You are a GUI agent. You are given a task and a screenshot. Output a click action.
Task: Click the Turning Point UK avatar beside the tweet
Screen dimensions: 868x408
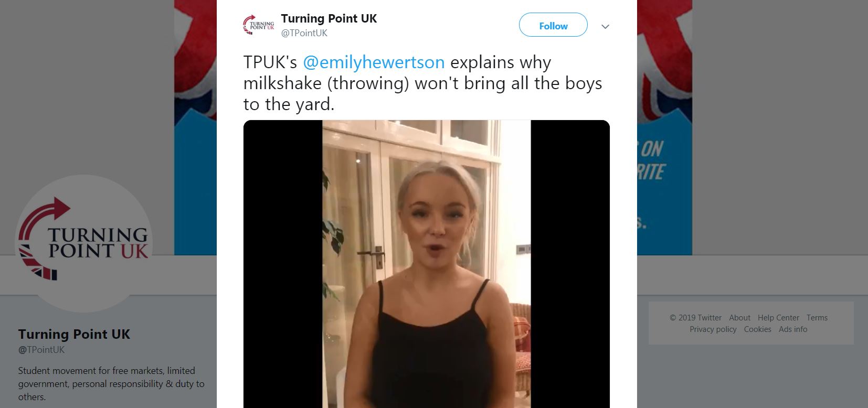(258, 25)
